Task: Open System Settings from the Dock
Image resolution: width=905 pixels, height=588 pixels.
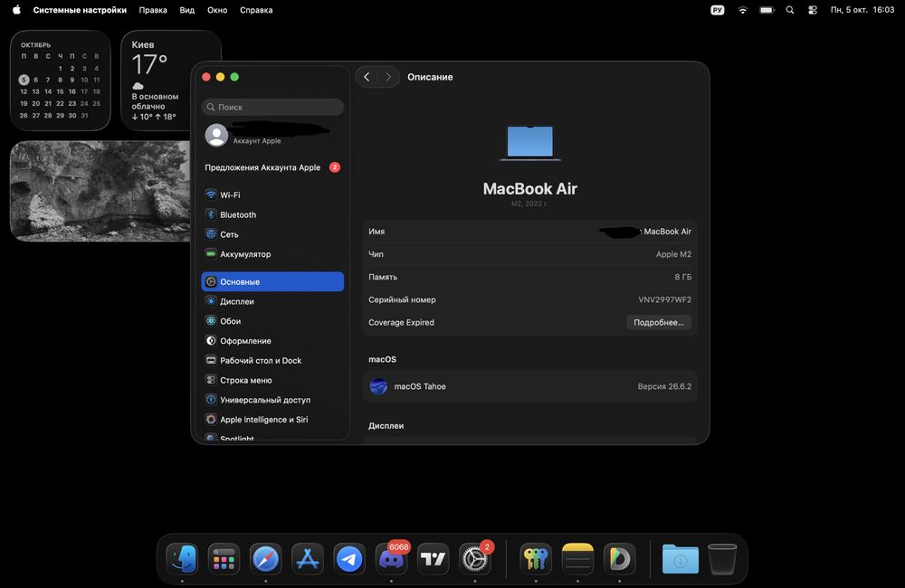Action: [475, 558]
